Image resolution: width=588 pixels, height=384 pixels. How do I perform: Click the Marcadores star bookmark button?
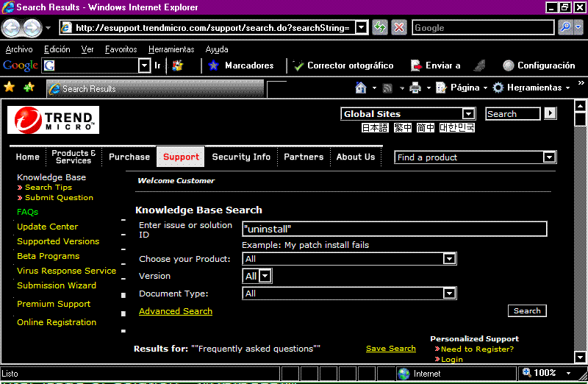point(242,65)
